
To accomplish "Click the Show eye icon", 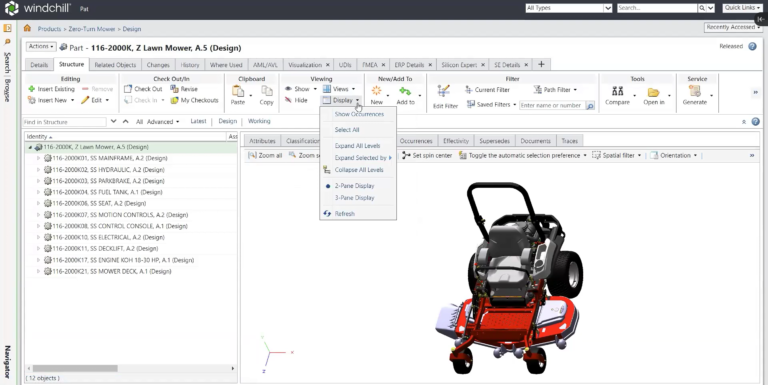I will [x=288, y=89].
